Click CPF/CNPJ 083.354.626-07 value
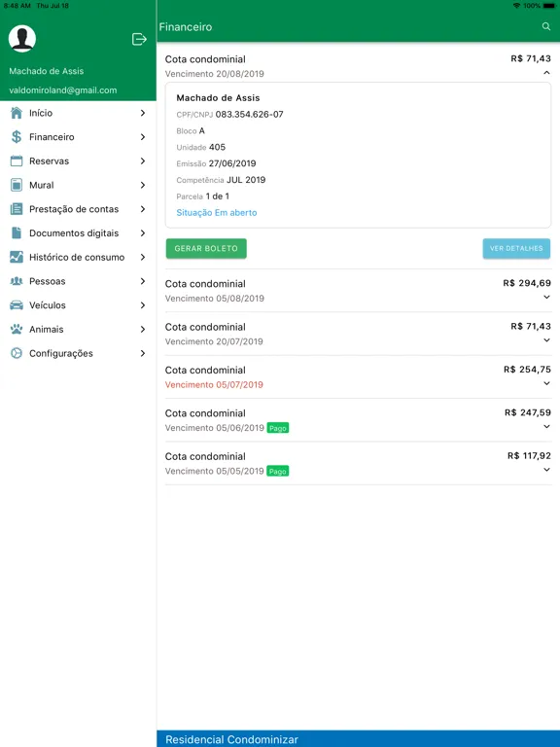Screen dimensions: 560x747 pyautogui.click(x=249, y=115)
